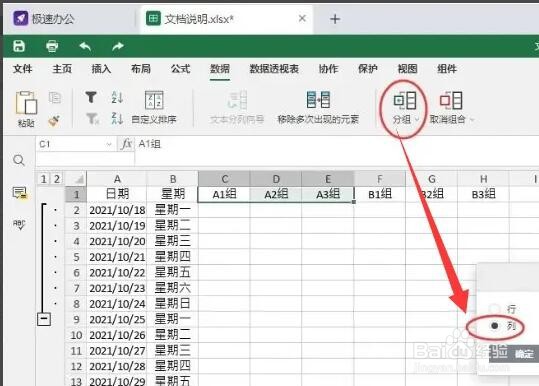Click 星期六 cell in row 7
Screen dimensions: 539x386
(173, 288)
